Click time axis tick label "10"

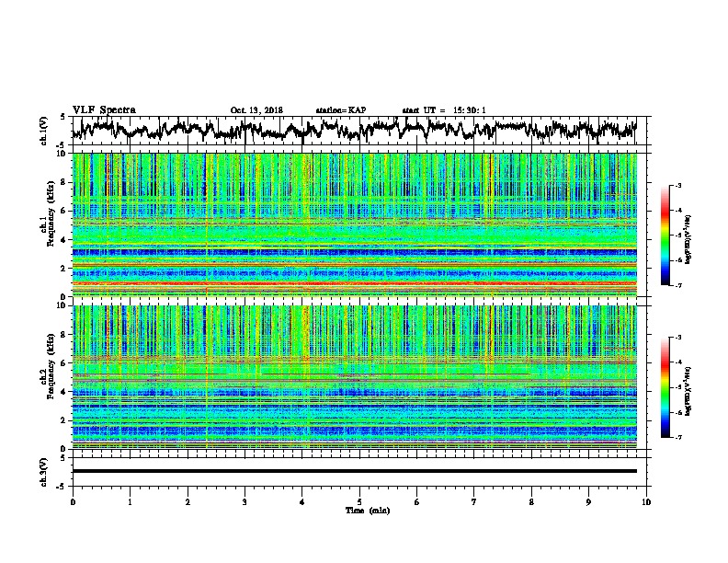coord(646,502)
